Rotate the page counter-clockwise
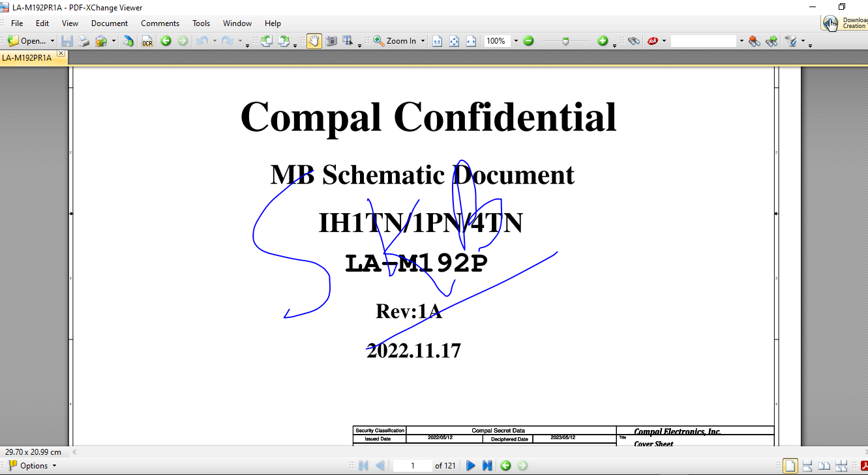 267,41
